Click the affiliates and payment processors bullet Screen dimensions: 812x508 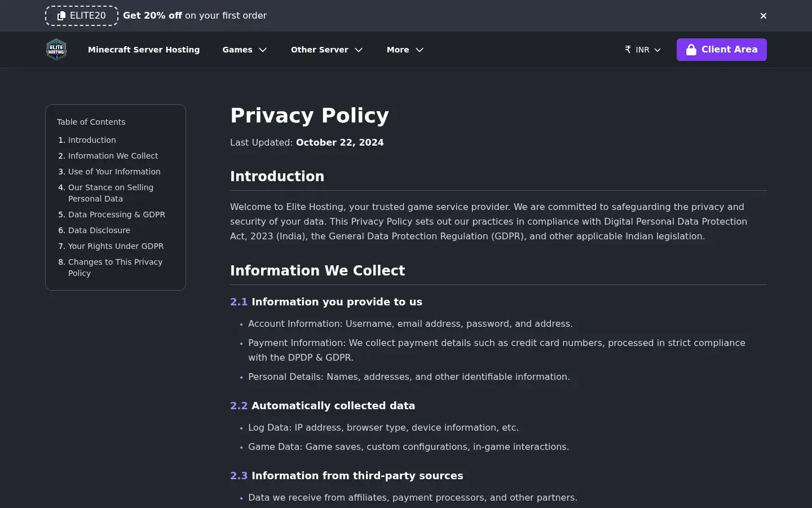click(x=413, y=498)
